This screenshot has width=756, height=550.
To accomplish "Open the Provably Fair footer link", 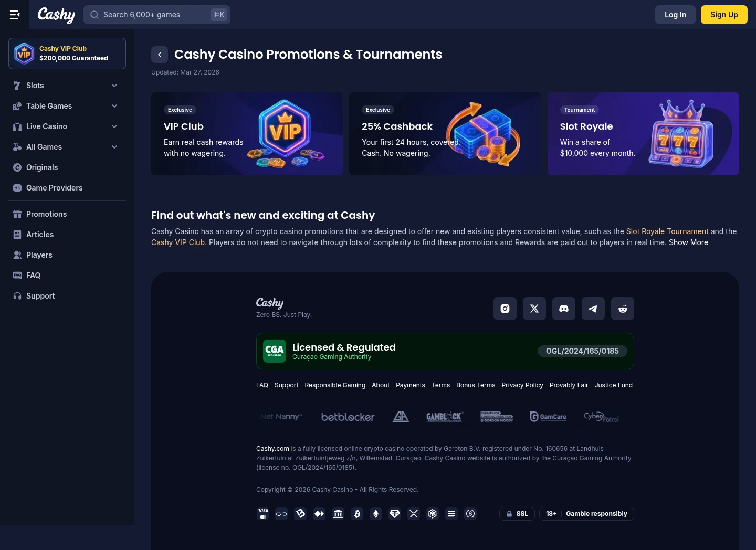I will pos(569,385).
